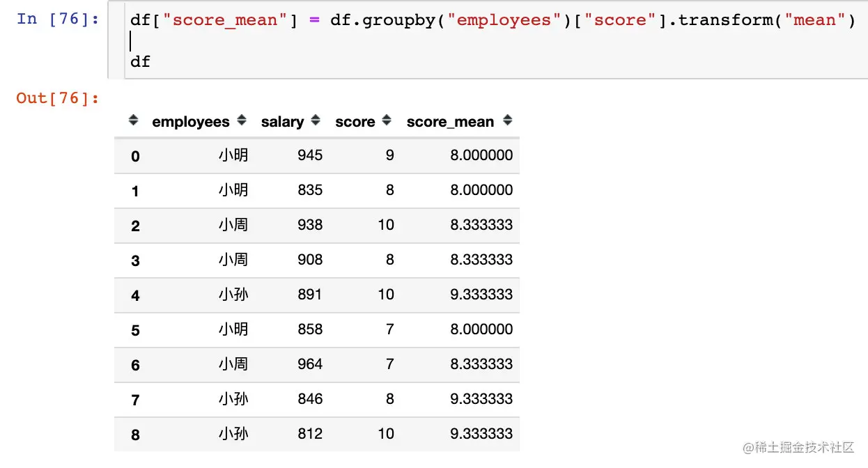Click sort arrows next to score header
This screenshot has width=868, height=468.
click(x=387, y=120)
